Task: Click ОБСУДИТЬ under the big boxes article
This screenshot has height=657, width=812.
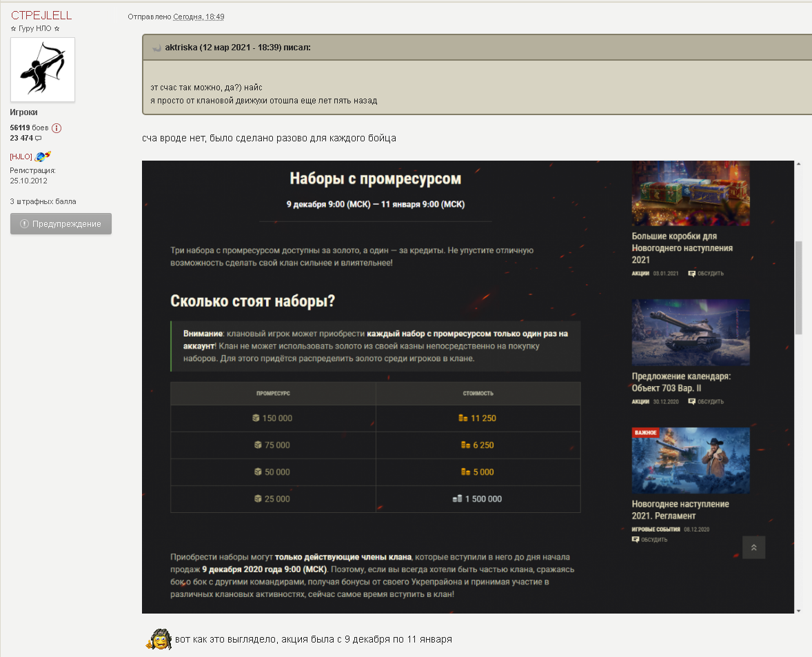Action: point(706,274)
